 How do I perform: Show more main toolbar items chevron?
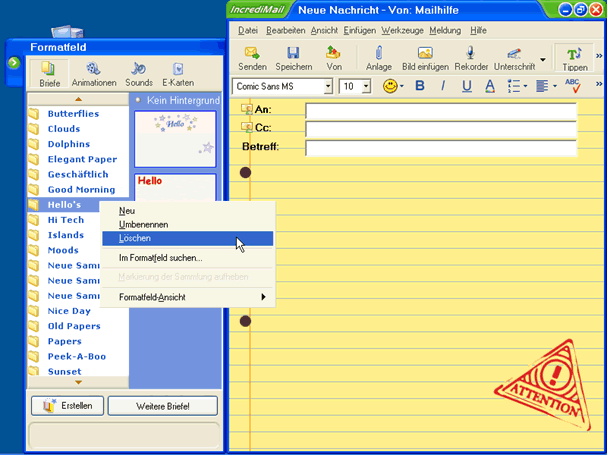(x=599, y=56)
